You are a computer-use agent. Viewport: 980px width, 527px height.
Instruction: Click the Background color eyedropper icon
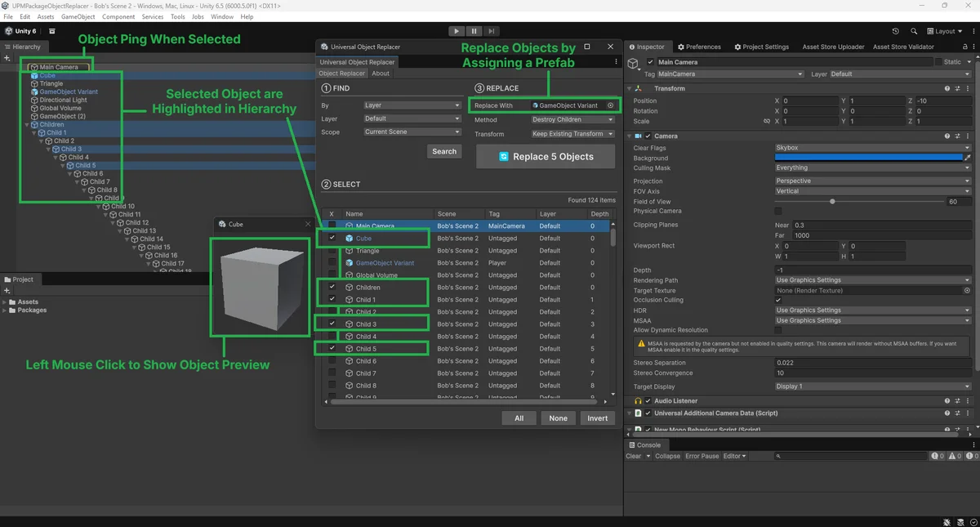[968, 158]
